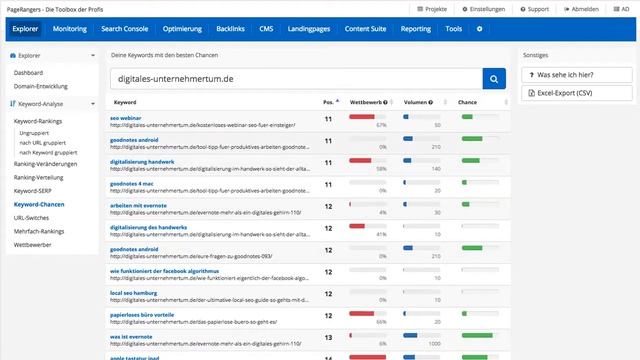Screen dimensions: 640x360
Task: Sort table by Volumen column
Action: (445, 102)
